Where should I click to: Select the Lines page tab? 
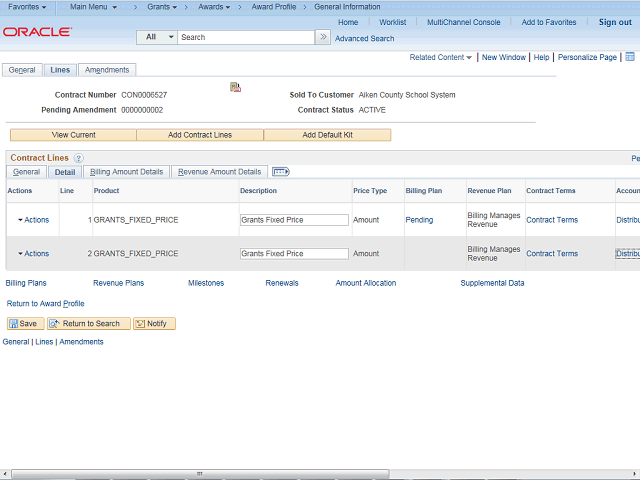[x=60, y=70]
